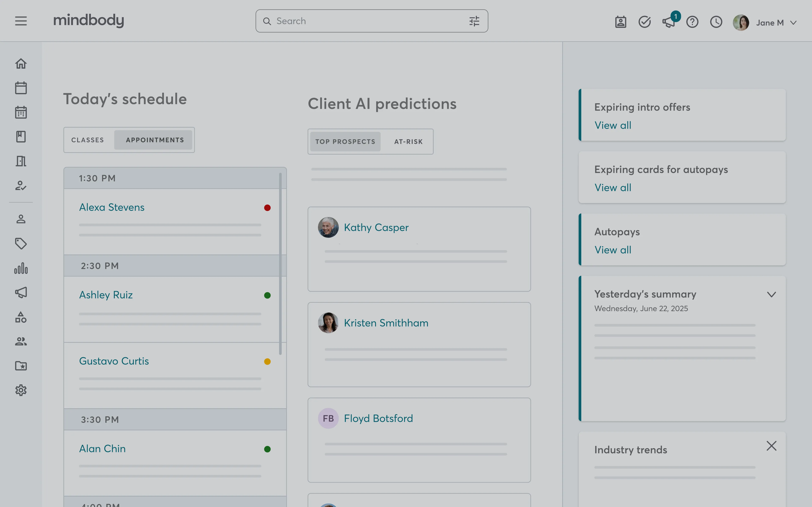This screenshot has width=812, height=507.
Task: Open settings gear icon in sidebar
Action: click(21, 390)
